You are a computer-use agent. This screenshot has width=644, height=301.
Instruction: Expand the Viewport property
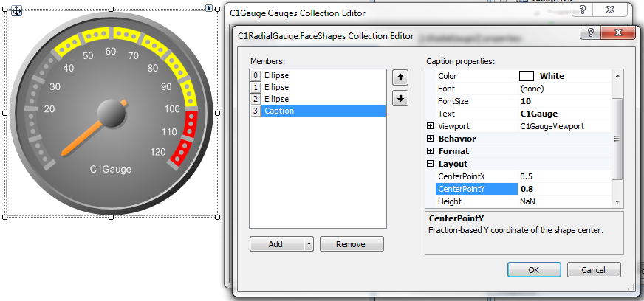pyautogui.click(x=431, y=126)
